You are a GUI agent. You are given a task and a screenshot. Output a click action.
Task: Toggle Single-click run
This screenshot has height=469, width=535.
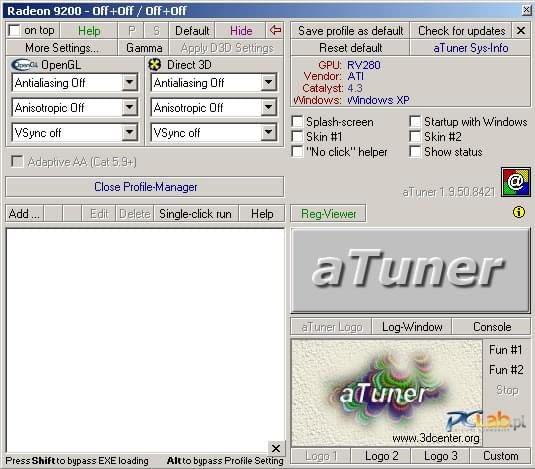pyautogui.click(x=196, y=214)
